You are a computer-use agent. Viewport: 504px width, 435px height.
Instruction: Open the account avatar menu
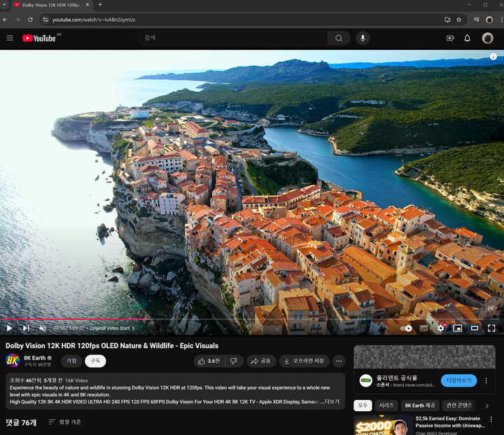(487, 39)
